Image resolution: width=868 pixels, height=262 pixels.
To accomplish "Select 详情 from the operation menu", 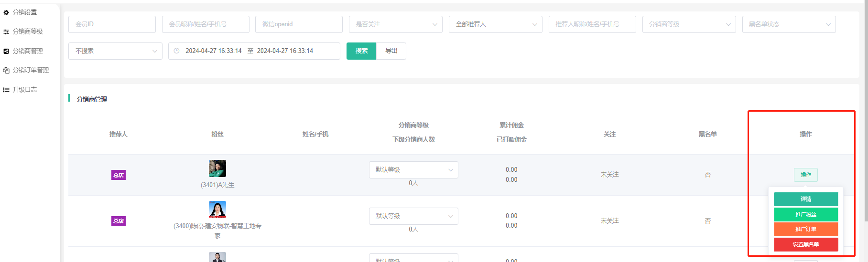I will tap(805, 199).
